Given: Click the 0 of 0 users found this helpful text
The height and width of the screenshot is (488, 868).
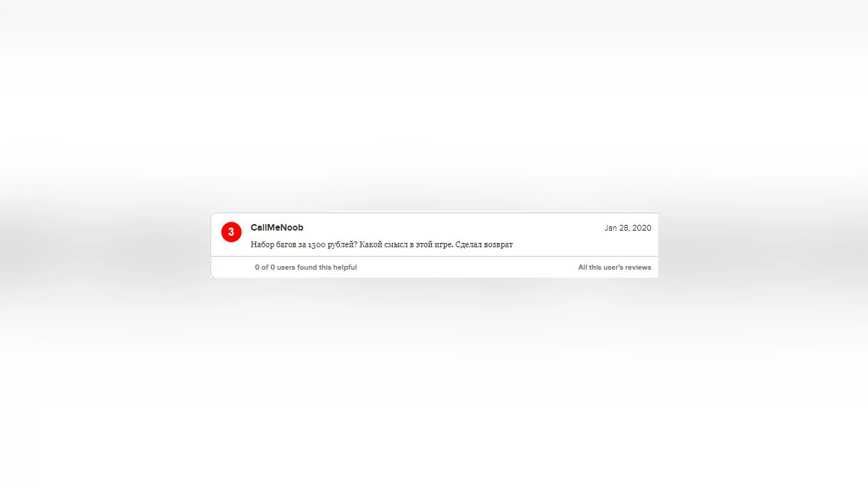Looking at the screenshot, I should (306, 267).
